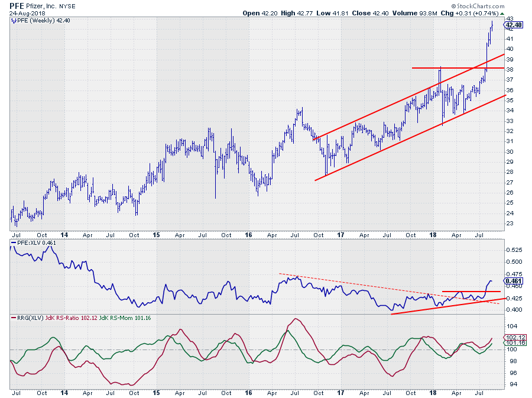Image resolution: width=532 pixels, height=398 pixels.
Task: Click the 42.40 last price flag
Action: pyautogui.click(x=512, y=25)
